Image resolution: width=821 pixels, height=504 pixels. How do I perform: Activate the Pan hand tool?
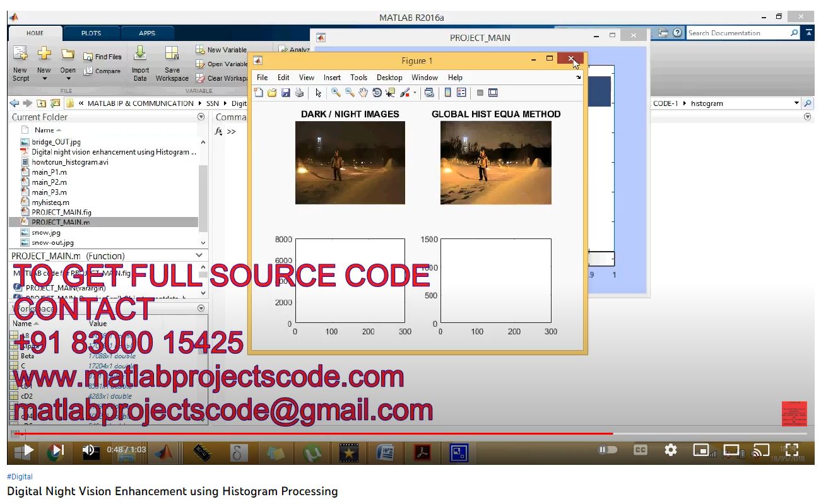click(363, 93)
